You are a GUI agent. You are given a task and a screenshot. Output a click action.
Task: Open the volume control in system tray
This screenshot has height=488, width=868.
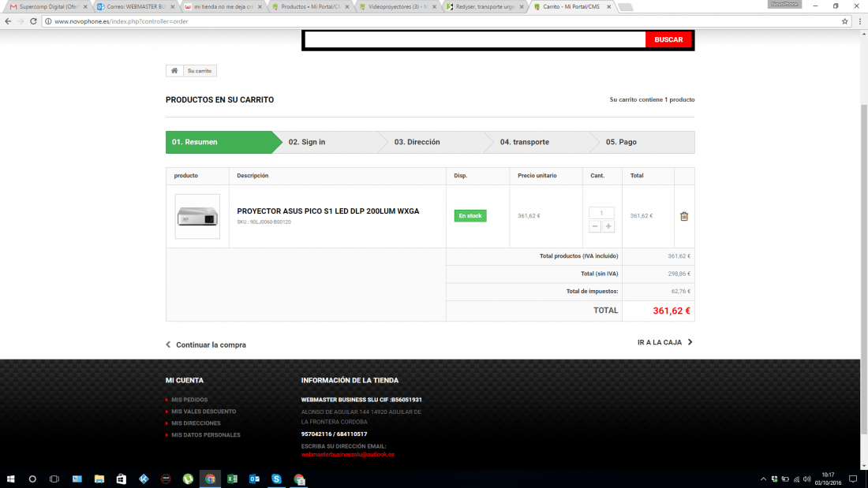click(807, 479)
